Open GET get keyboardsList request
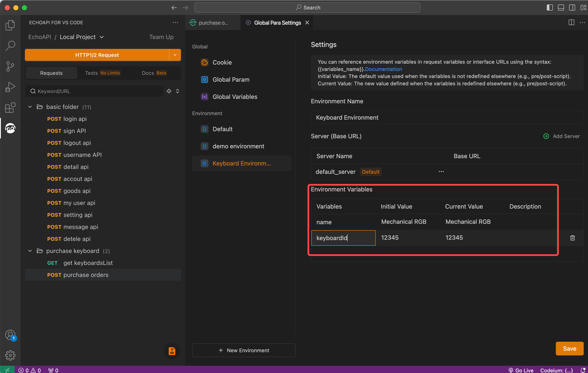This screenshot has height=373, width=588. coord(103,263)
